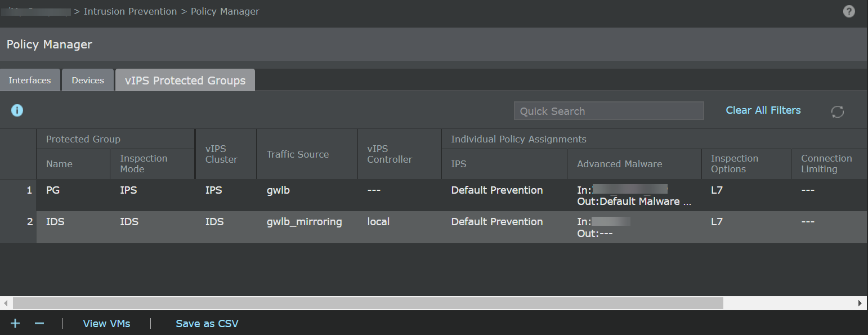Click L7 inspection option in PG row
Screen dimensions: 868x335
pyautogui.click(x=717, y=190)
